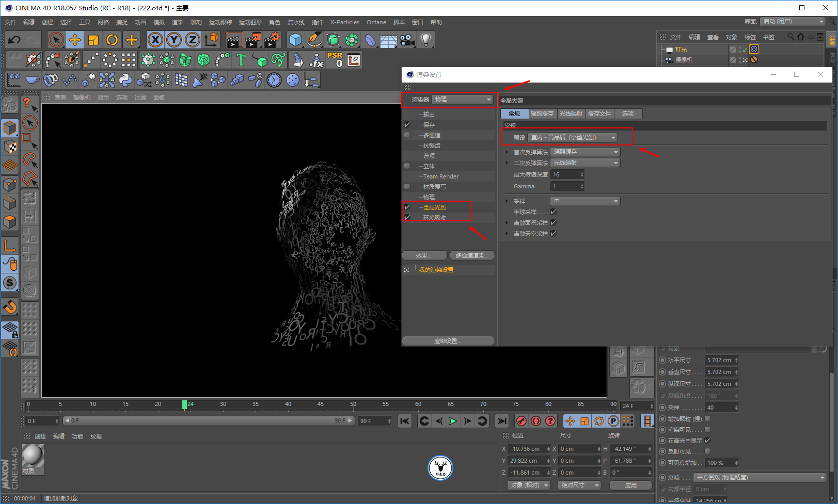Add a Camera object

point(407,40)
